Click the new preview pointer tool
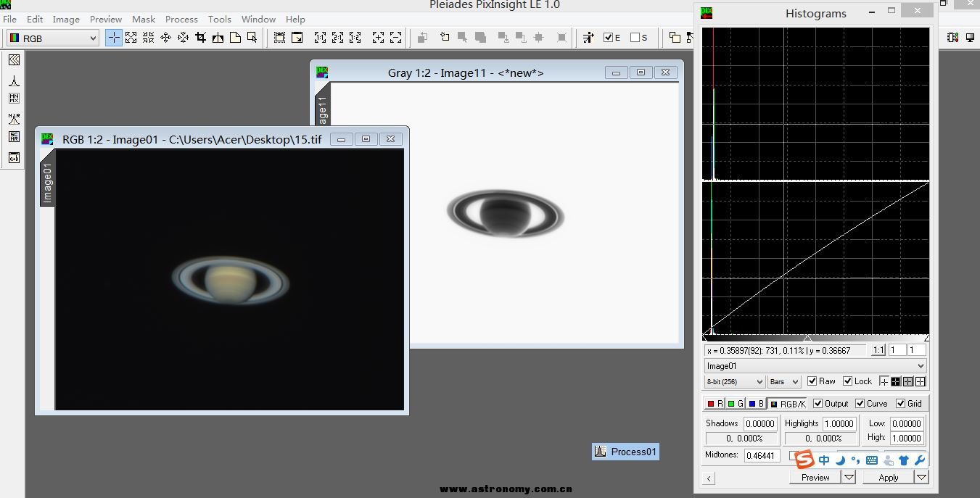The width and height of the screenshot is (980, 498). pos(252,38)
